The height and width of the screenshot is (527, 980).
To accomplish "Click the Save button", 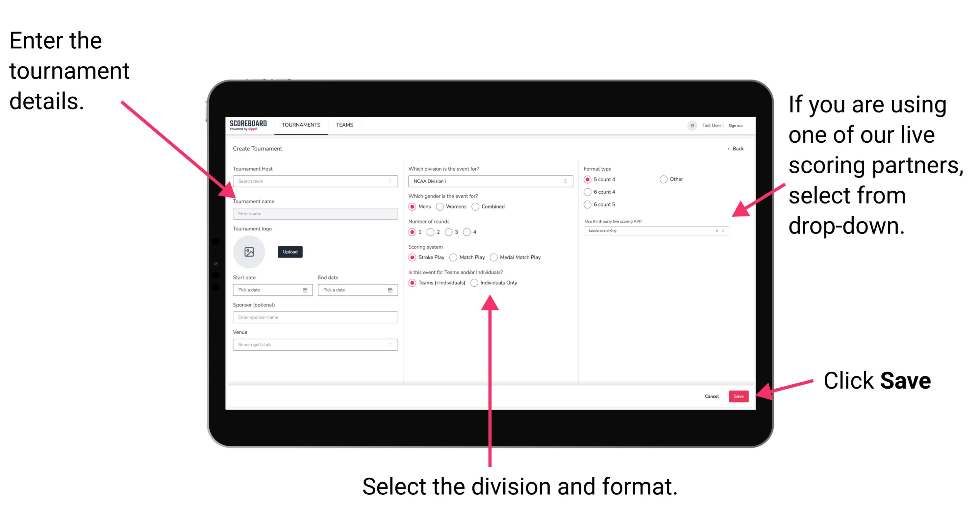I will (741, 396).
